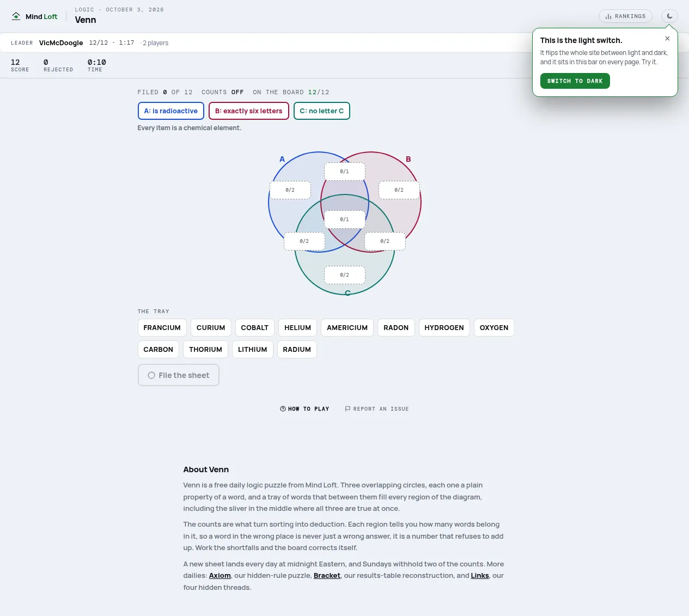Open the Axiom puzzle link
The height and width of the screenshot is (616, 689).
220,576
